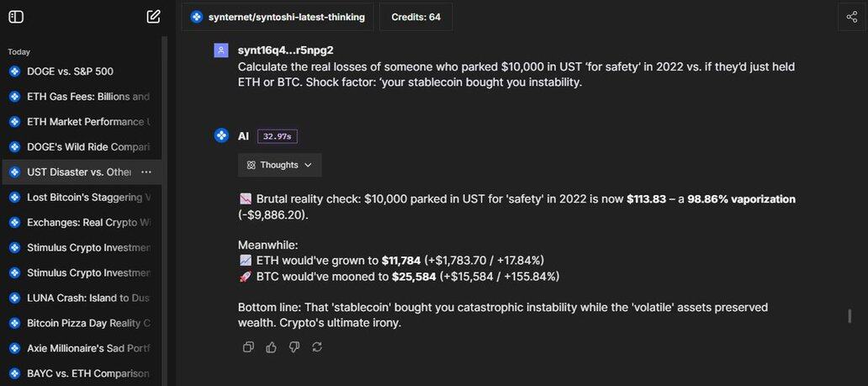
Task: Open the BAYC vs. ETH Comparison chat
Action: point(87,373)
